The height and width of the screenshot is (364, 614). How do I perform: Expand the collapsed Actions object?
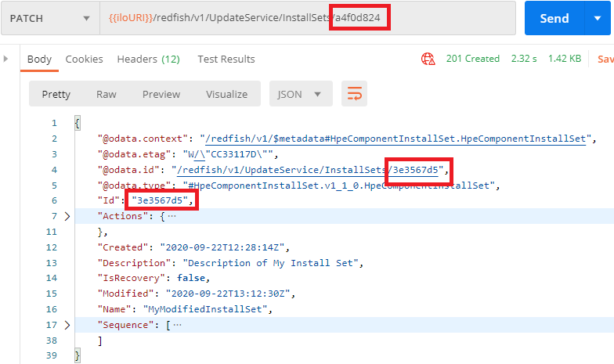click(x=67, y=216)
